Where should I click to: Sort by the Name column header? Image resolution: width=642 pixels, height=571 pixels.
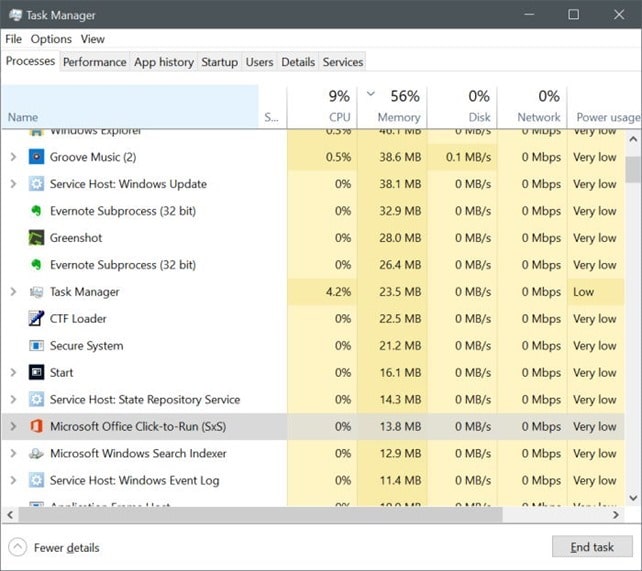(130, 107)
